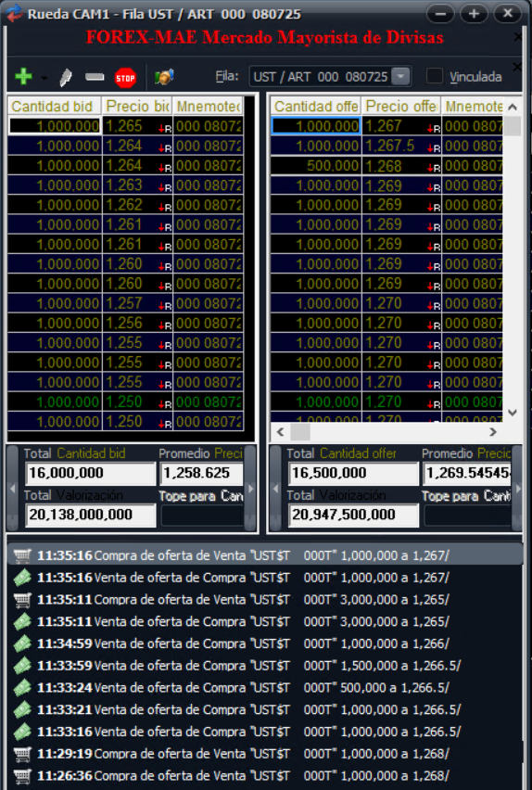Click the money icon of 11:33:21 entry
The image size is (532, 790).
(x=22, y=709)
